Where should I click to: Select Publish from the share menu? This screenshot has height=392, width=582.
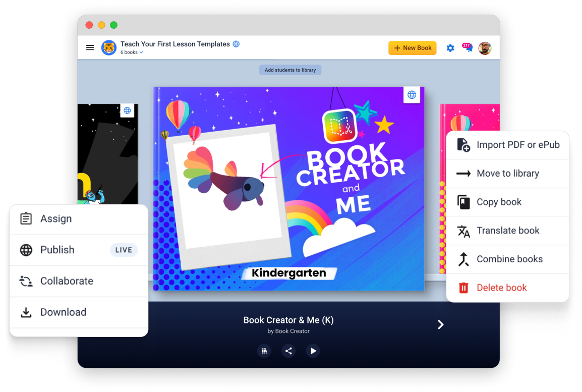point(79,250)
